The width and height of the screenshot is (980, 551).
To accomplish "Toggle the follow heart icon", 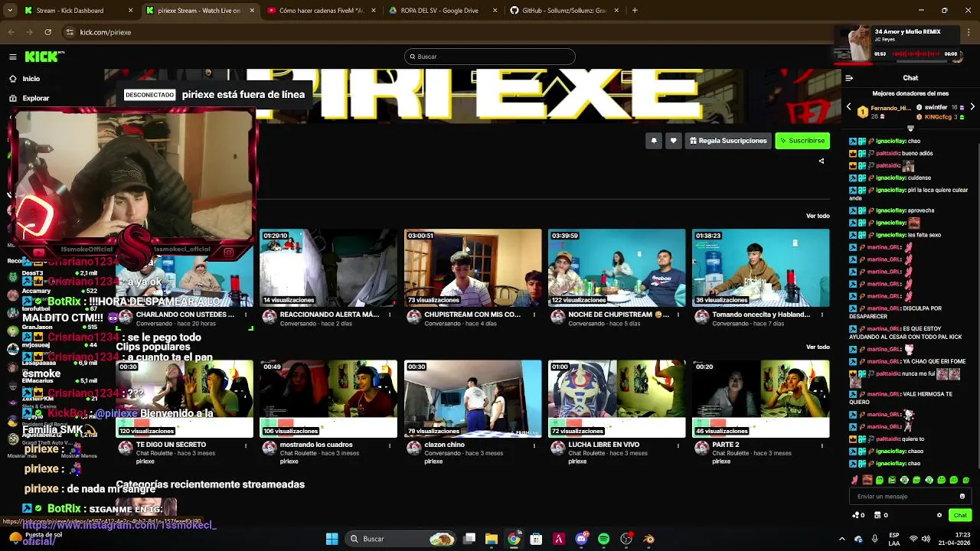I will click(x=673, y=141).
